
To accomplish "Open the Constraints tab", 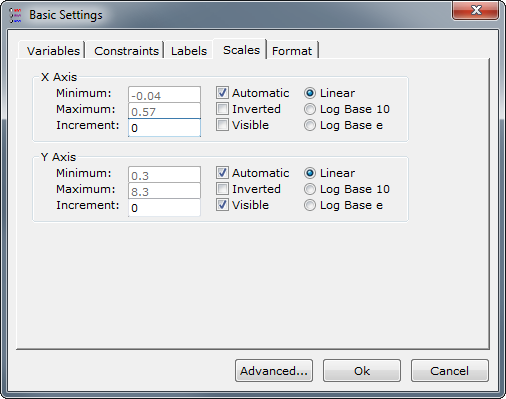I will pyautogui.click(x=126, y=51).
